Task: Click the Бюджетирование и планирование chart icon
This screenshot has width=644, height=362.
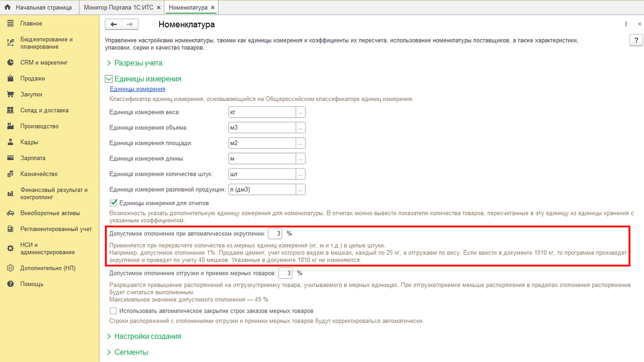Action: coord(10,43)
